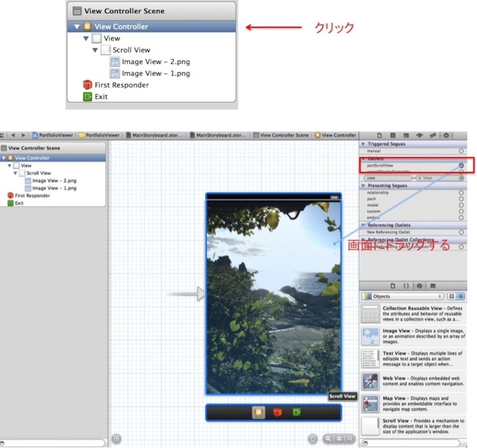477x448 pixels.
Task: Collapse View Controller in Xcode window outline
Action: point(4,158)
